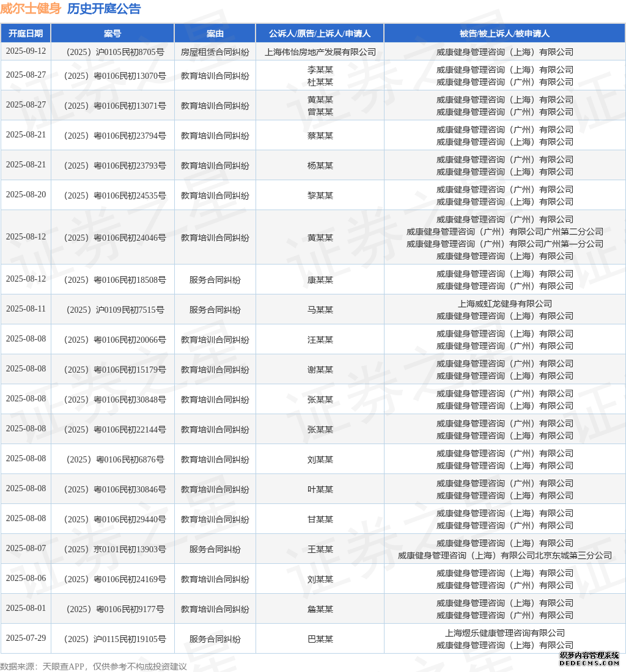Click defendant 上海威虹龙健身有限公司
The height and width of the screenshot is (672, 626).
point(505,304)
